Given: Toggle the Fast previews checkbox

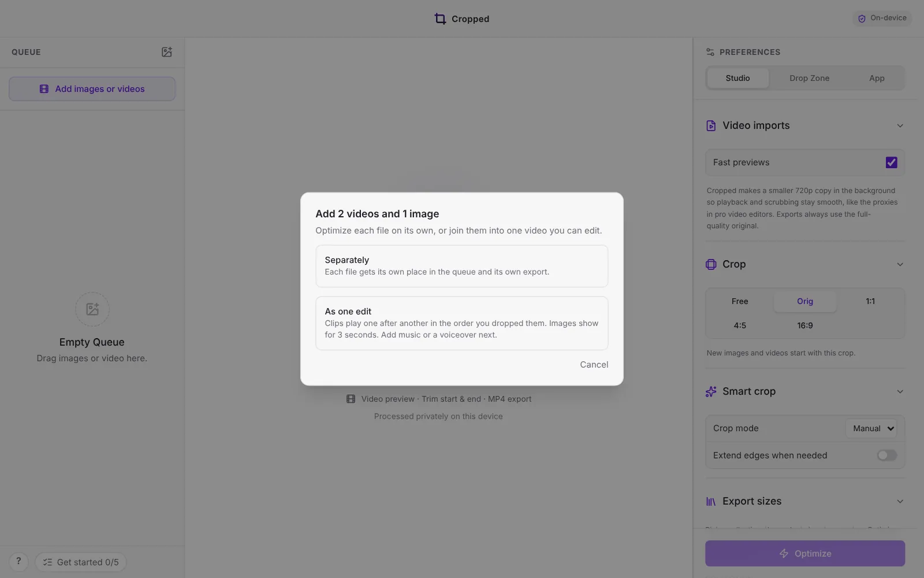Looking at the screenshot, I should [x=891, y=162].
